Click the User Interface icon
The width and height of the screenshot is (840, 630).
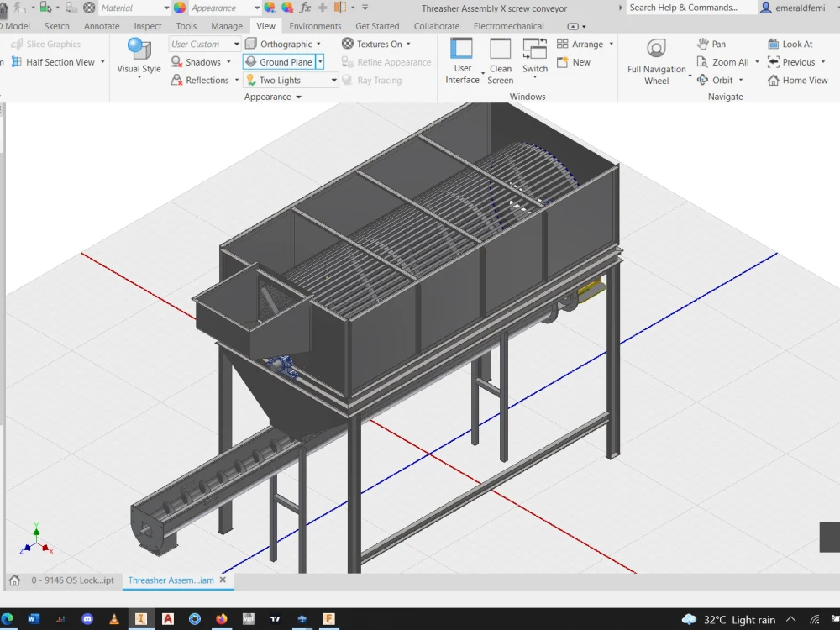point(462,49)
